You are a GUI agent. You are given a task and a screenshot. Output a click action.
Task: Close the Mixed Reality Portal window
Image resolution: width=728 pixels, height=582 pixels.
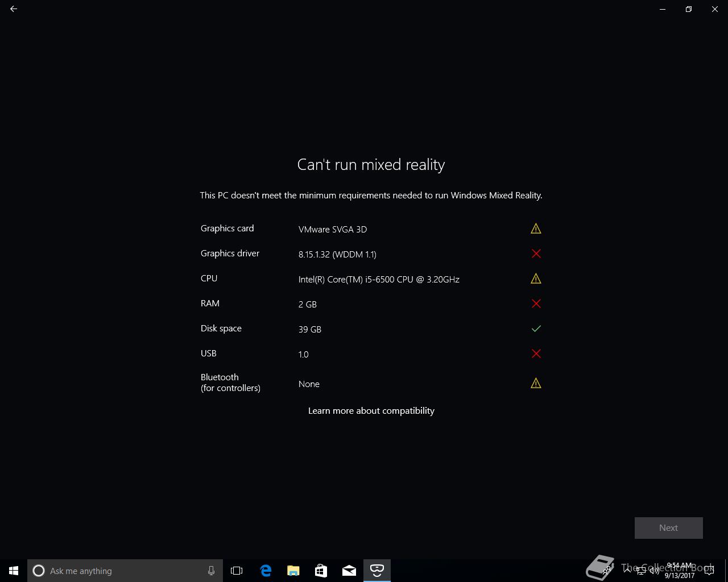(x=715, y=9)
